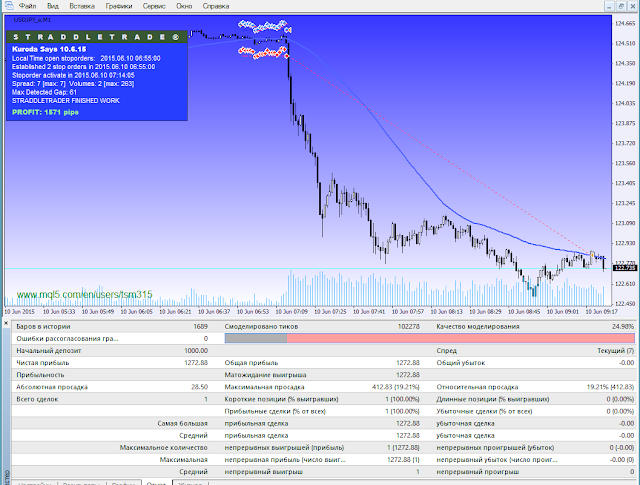Click the 'Абсолютная просадка' label
Image resolution: width=640 pixels, height=485 pixels.
[52, 387]
